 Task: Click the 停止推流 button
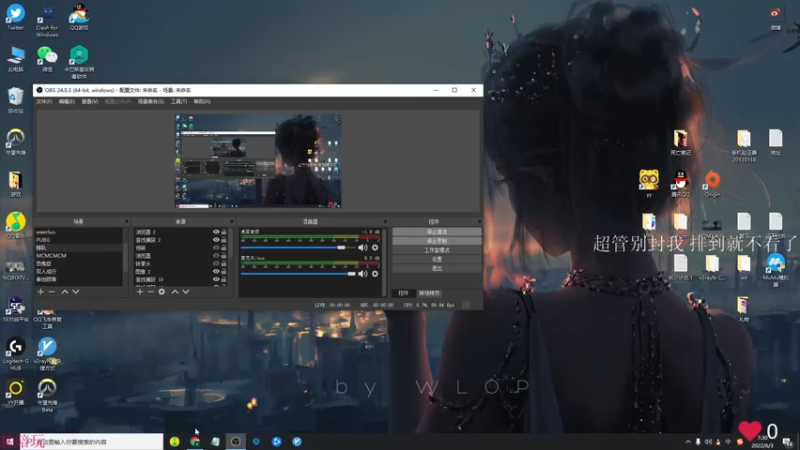pos(437,232)
